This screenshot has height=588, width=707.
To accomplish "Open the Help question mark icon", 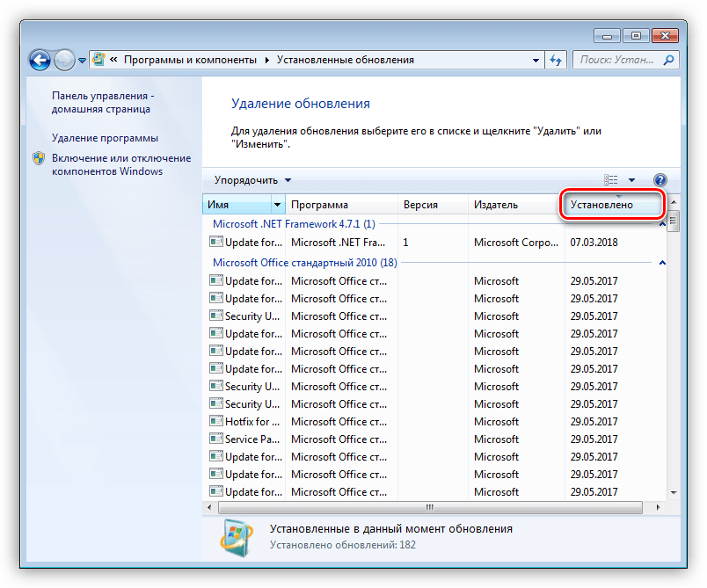I will (x=660, y=180).
